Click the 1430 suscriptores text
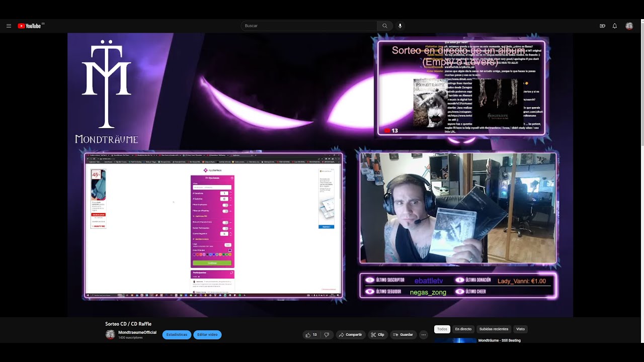 (130, 338)
